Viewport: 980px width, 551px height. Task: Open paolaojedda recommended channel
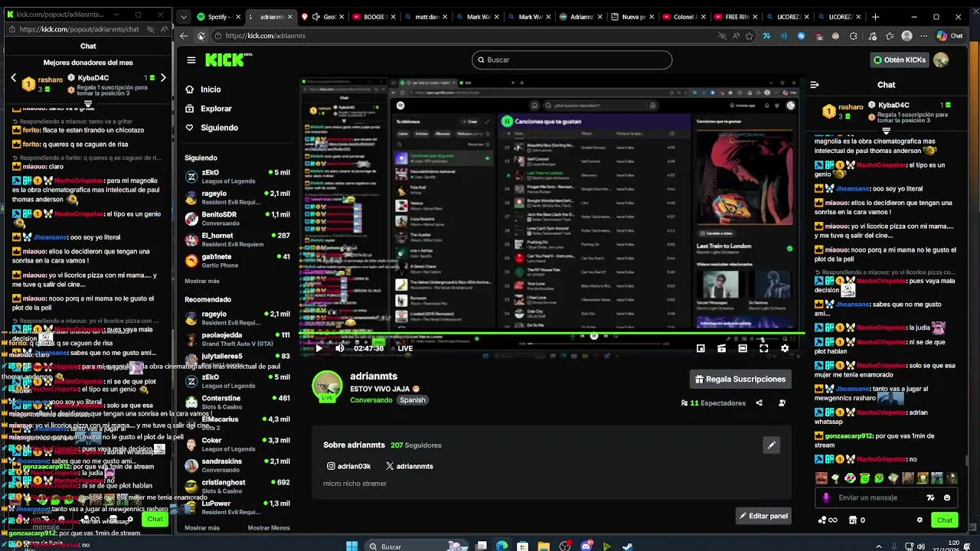pyautogui.click(x=237, y=339)
